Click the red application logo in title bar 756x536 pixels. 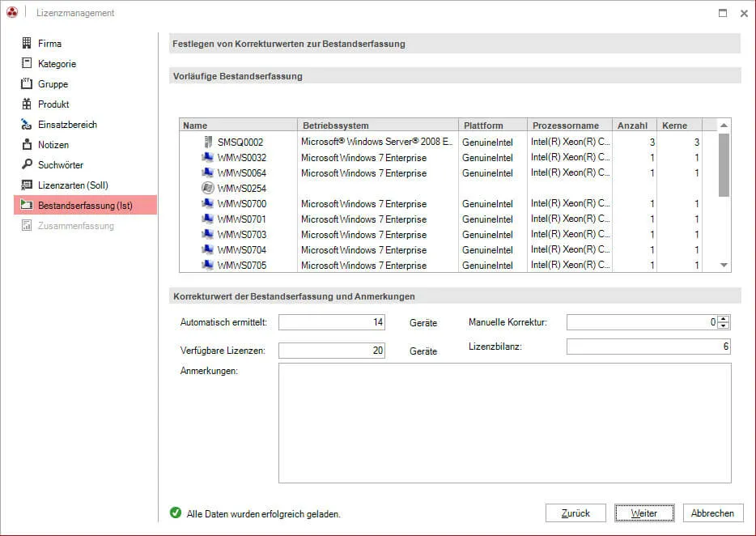pyautogui.click(x=12, y=12)
